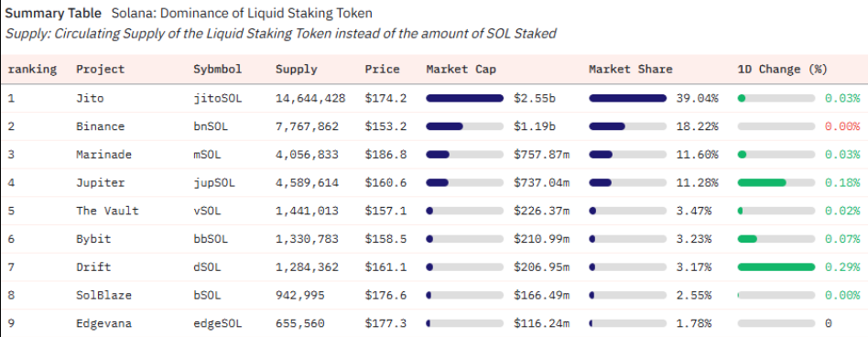Click the Jupiter project cell

100,182
